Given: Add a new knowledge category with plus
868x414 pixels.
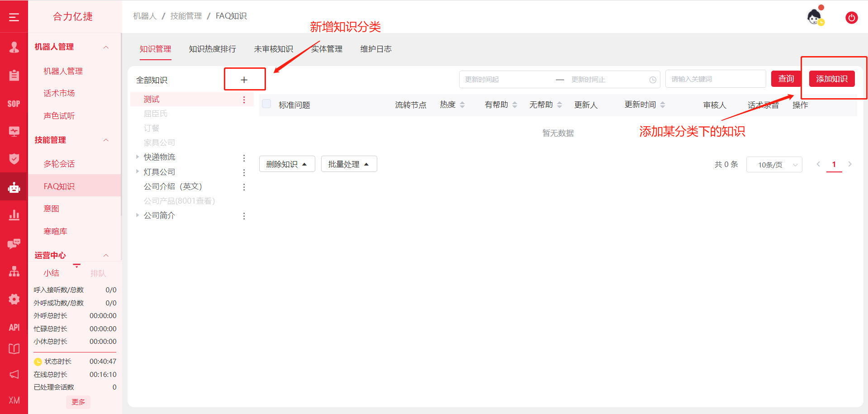Looking at the screenshot, I should pos(244,80).
